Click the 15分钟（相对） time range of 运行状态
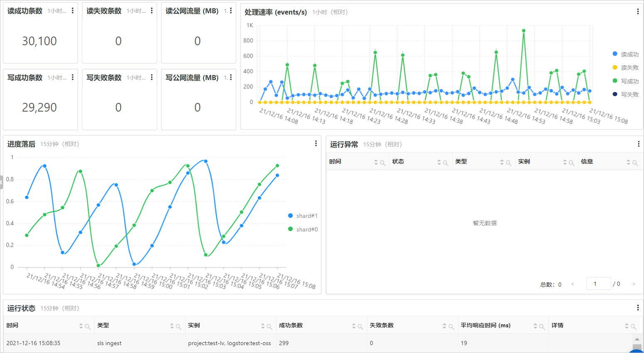This screenshot has height=353, width=644. pyautogui.click(x=60, y=308)
